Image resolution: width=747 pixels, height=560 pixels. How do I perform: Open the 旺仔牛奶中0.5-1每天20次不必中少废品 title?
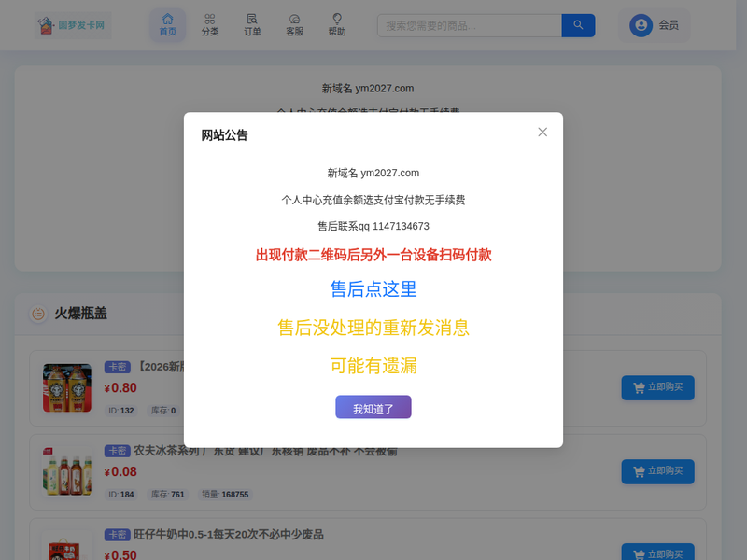229,534
